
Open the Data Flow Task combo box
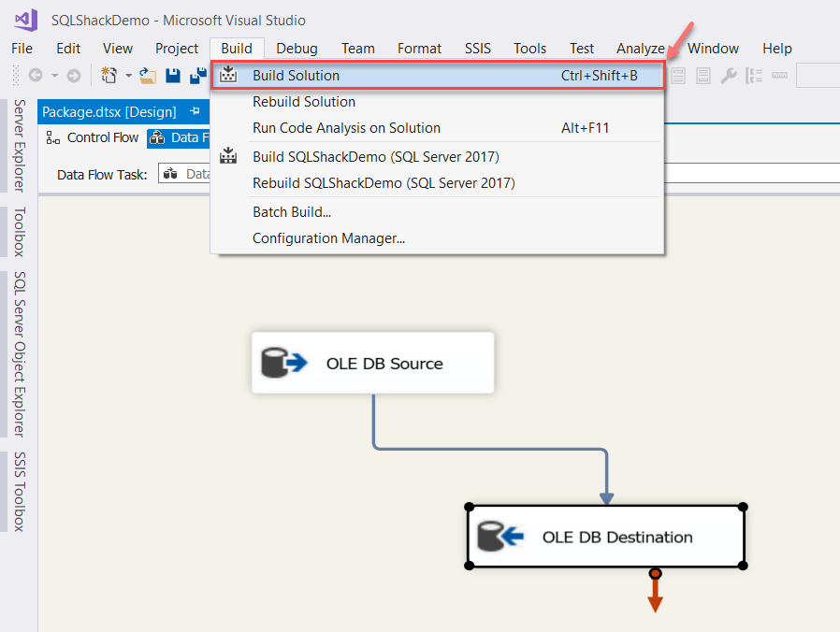[x=499, y=174]
